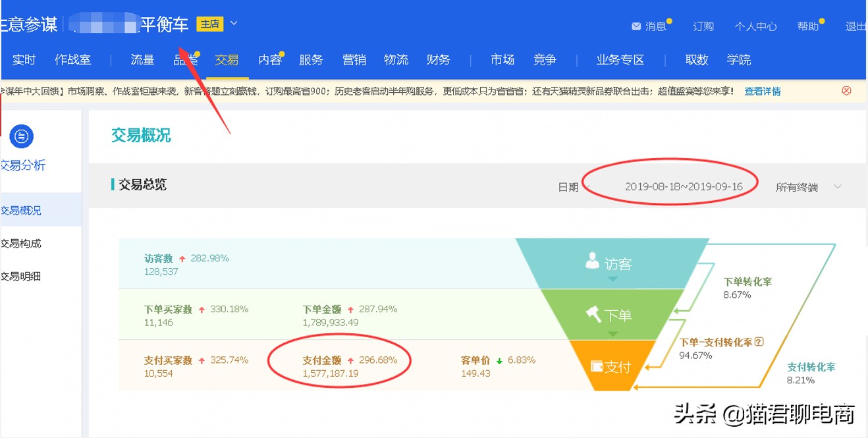This screenshot has height=438, width=868.
Task: Switch to the 流量 tab
Action: coord(142,59)
